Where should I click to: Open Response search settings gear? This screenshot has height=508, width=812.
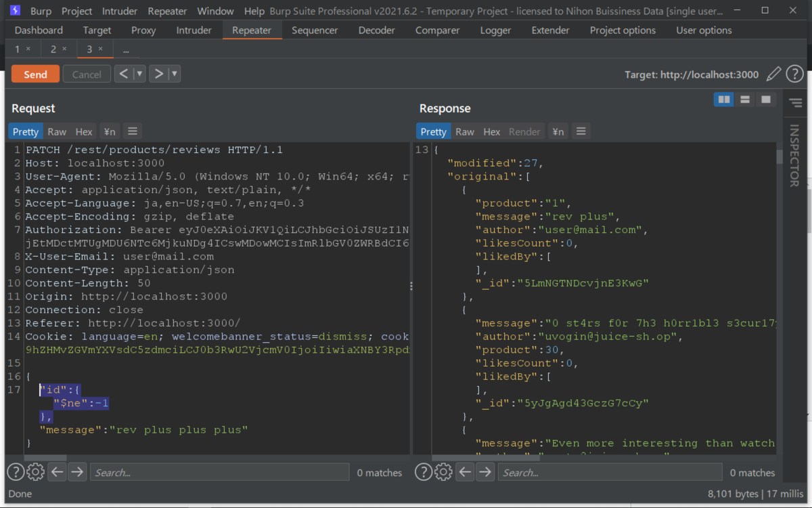444,472
